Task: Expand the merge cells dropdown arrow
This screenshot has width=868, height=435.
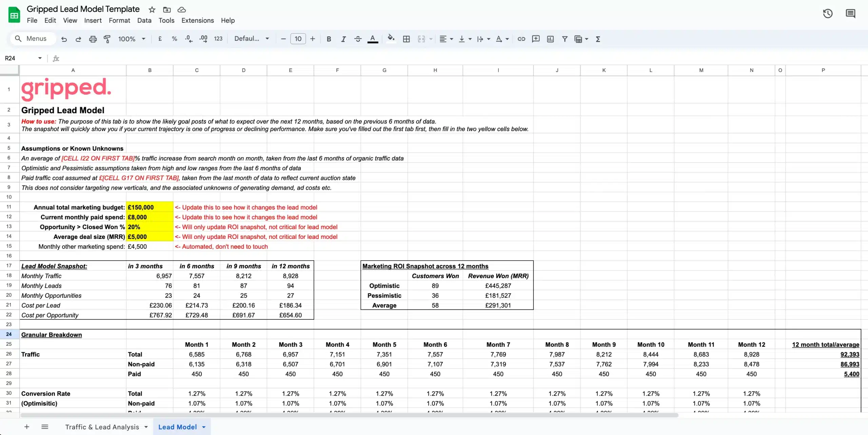Action: [x=431, y=39]
